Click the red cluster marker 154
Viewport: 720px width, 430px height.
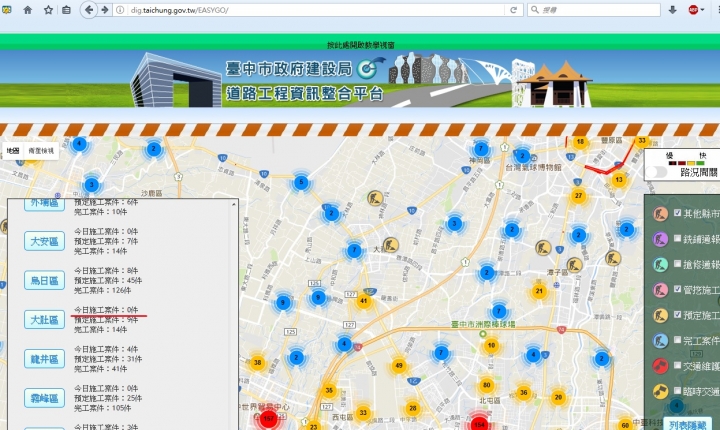click(479, 424)
